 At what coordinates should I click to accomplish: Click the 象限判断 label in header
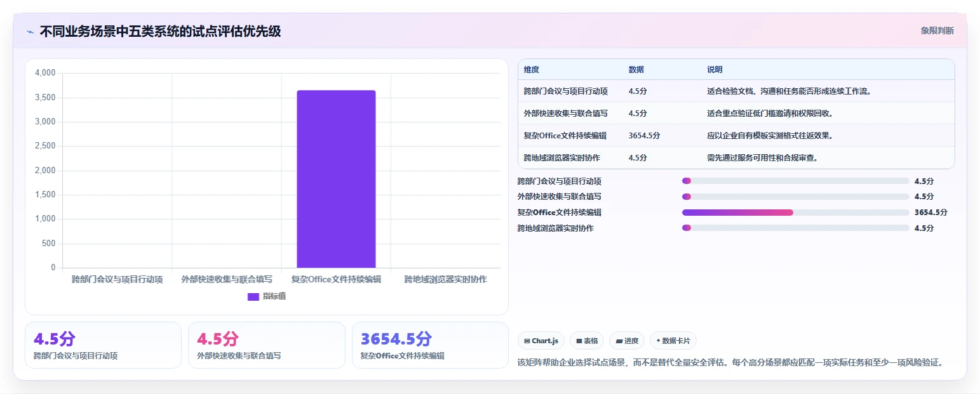pos(937,30)
